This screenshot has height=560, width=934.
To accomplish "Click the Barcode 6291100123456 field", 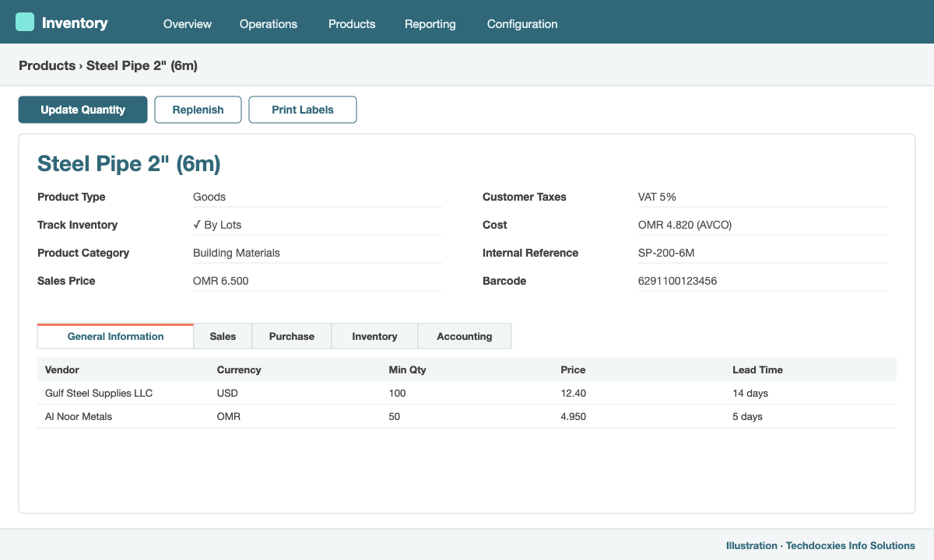I will click(x=763, y=281).
